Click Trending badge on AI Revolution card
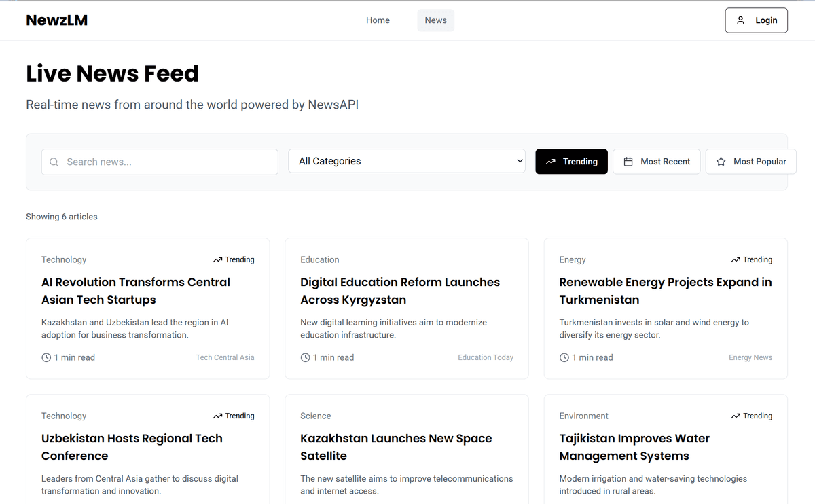Image resolution: width=815 pixels, height=504 pixels. click(x=234, y=259)
